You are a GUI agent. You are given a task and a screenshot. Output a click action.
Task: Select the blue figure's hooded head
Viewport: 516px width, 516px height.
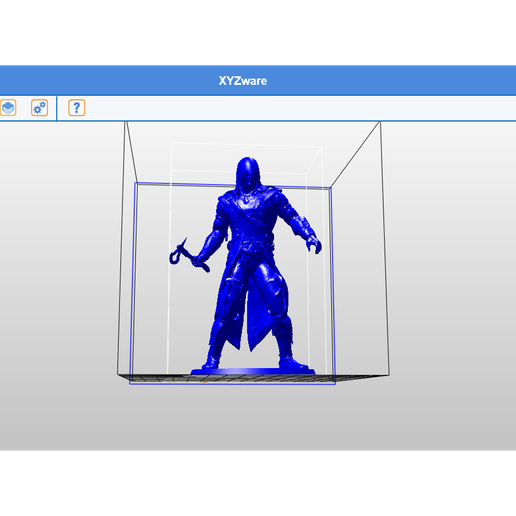tap(248, 173)
